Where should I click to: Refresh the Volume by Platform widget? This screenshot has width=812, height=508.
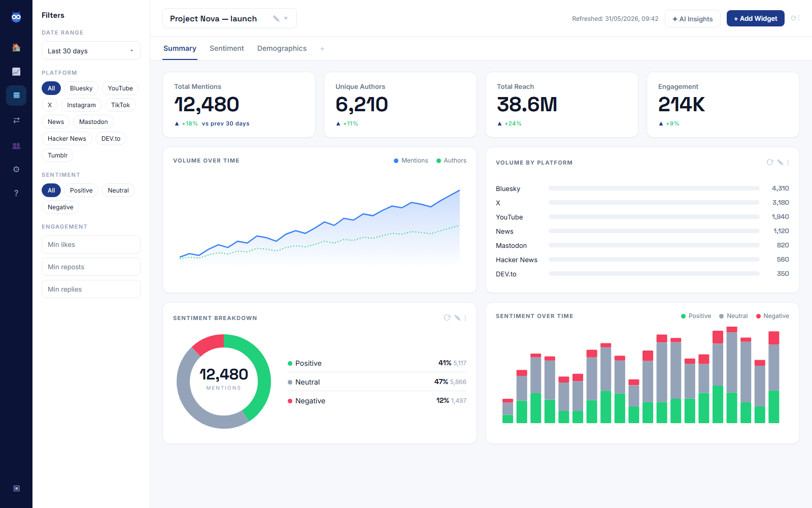(770, 163)
